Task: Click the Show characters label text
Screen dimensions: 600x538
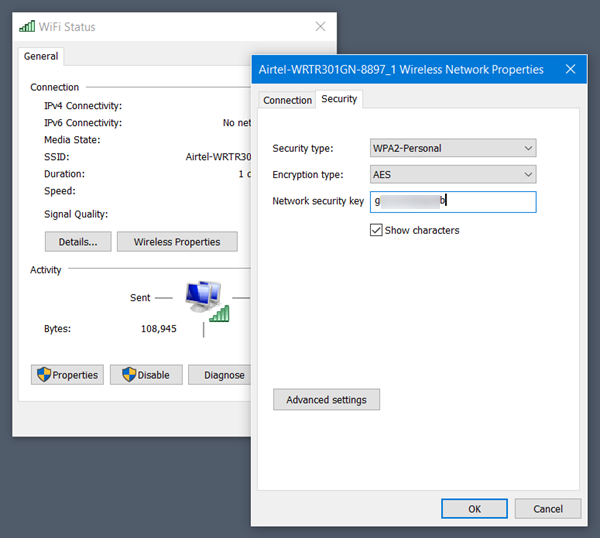Action: (422, 230)
